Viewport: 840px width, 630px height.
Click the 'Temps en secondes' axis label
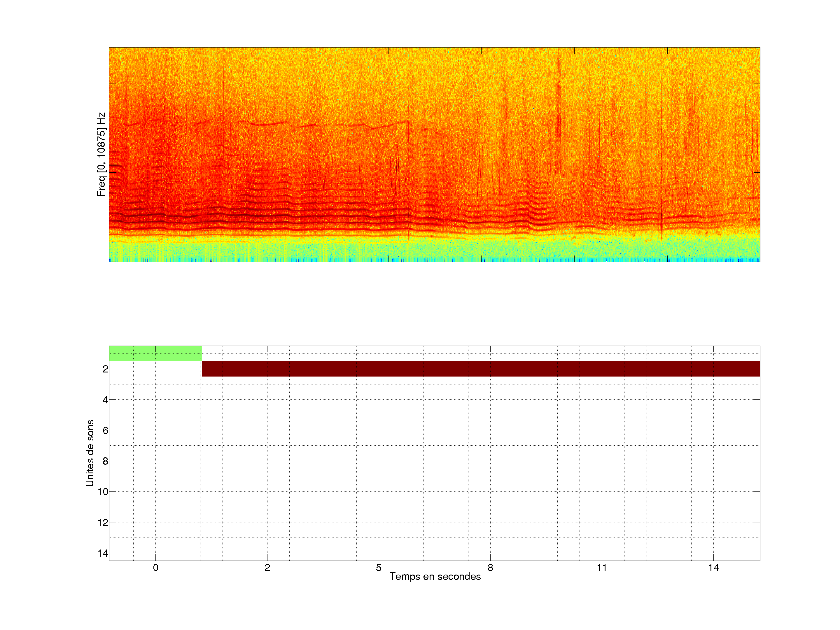pyautogui.click(x=435, y=576)
